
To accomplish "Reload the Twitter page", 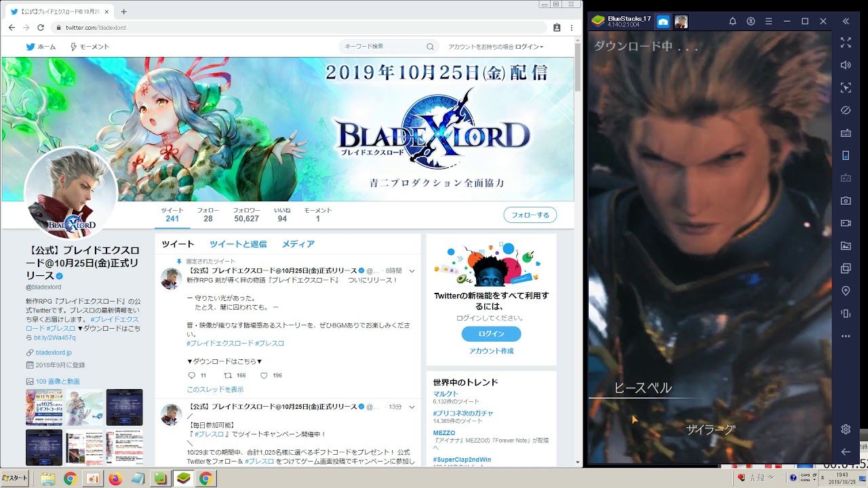I will 41,28.
